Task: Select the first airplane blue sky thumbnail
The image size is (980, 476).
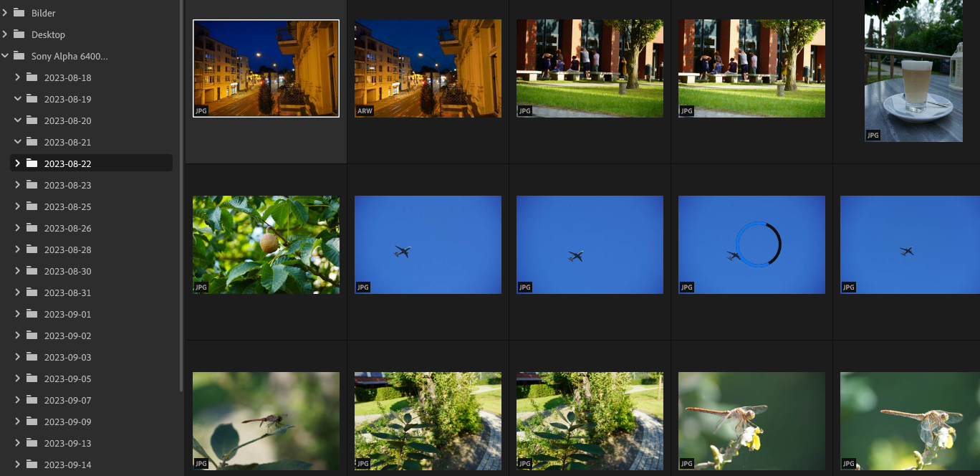Action: pyautogui.click(x=428, y=244)
